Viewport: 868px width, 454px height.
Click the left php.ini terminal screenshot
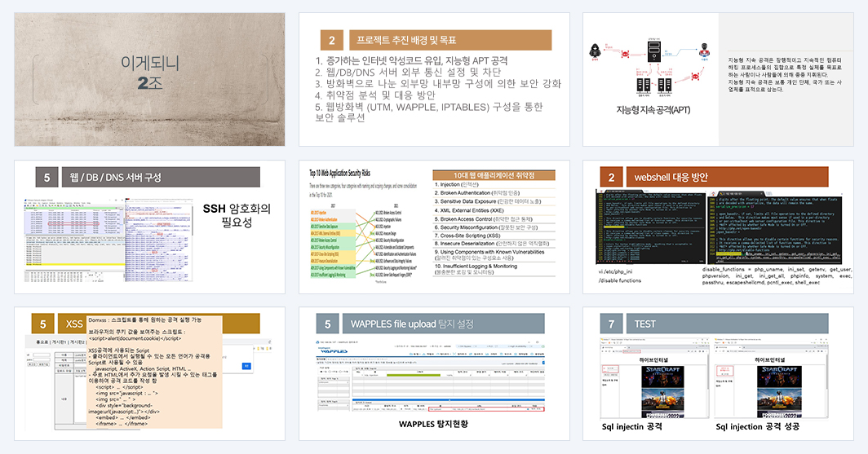[651, 227]
